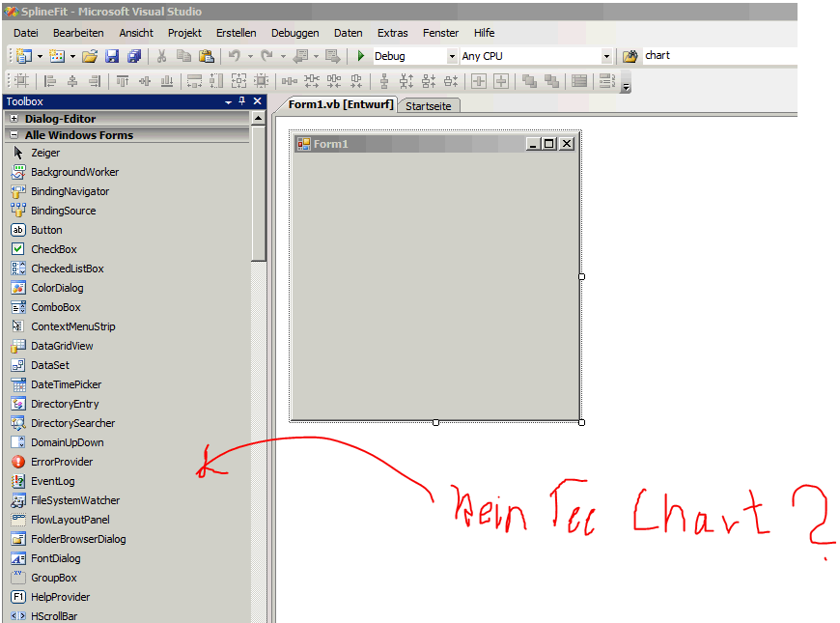This screenshot has width=840, height=623.
Task: Switch to the Startseite tab
Action: point(428,106)
